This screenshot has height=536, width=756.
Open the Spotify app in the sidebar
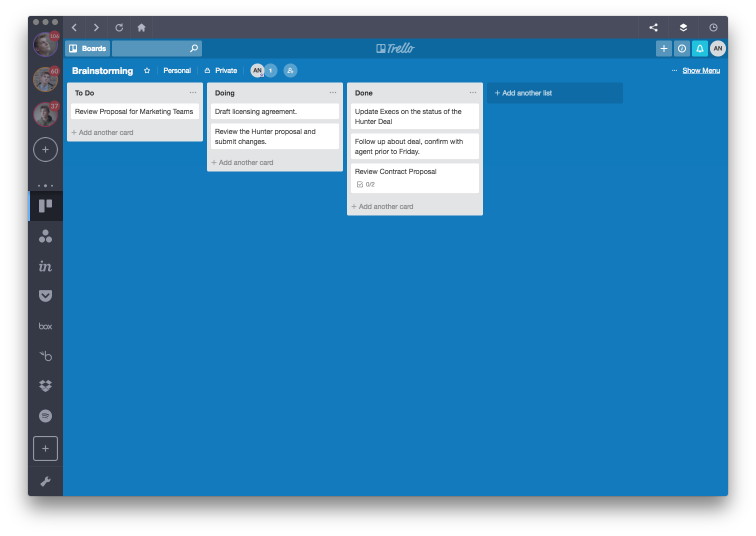[x=45, y=416]
